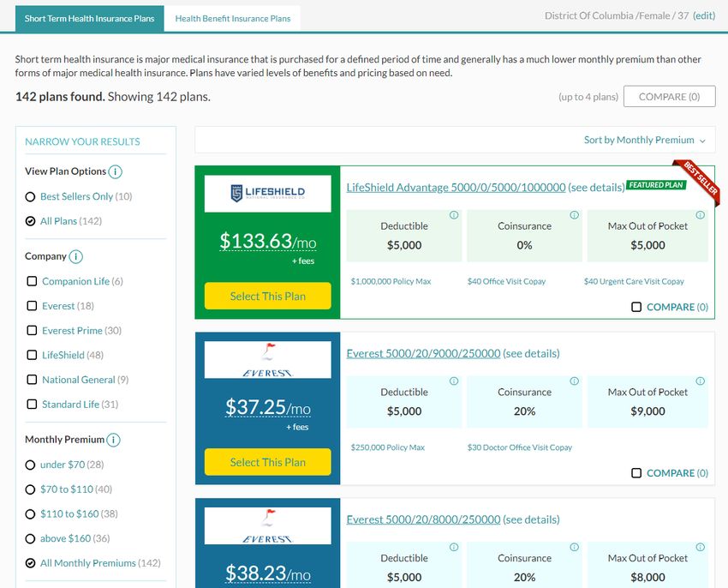Click the $133.63/mo price on LifeShield

(268, 241)
